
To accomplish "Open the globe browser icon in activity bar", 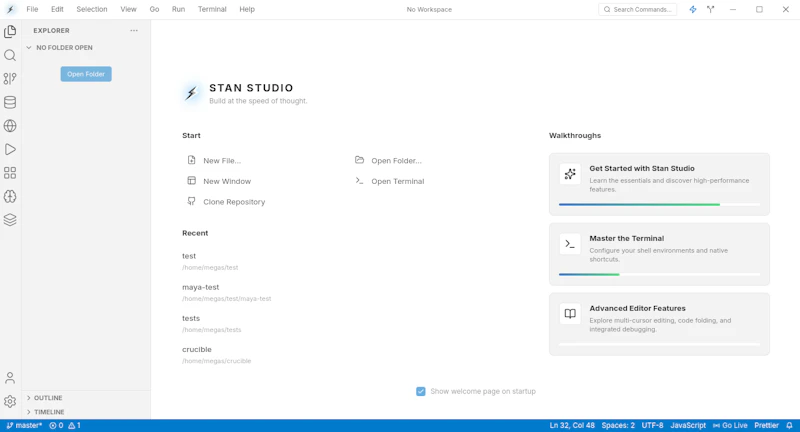I will (10, 125).
